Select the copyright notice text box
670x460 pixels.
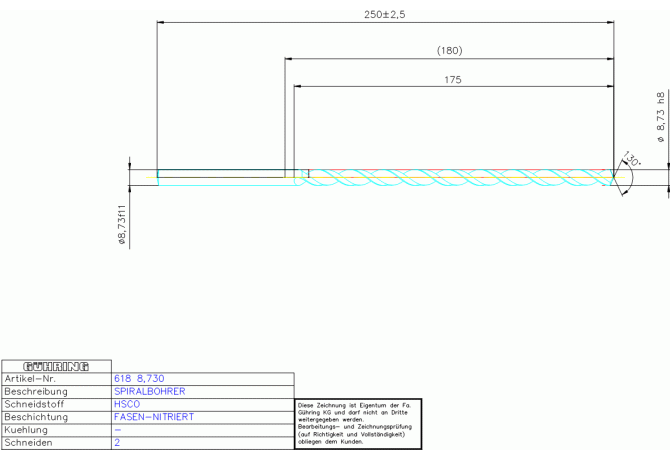pos(359,424)
